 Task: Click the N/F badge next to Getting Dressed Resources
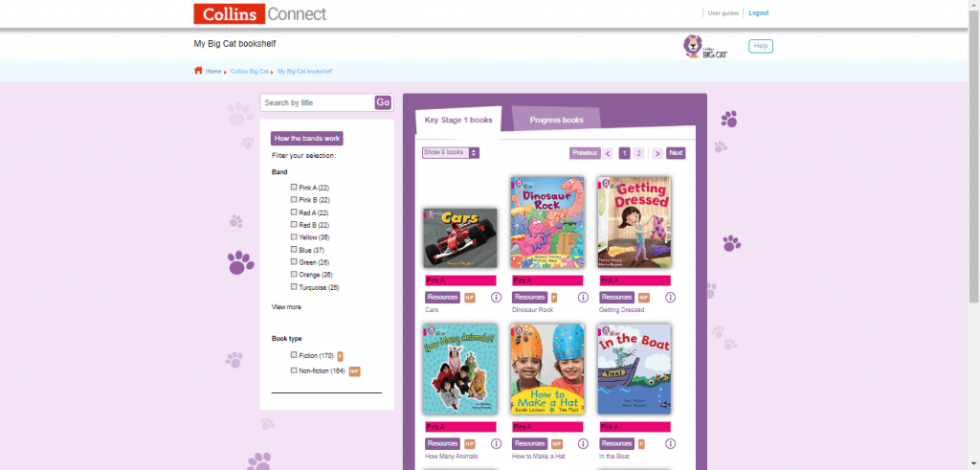(644, 298)
